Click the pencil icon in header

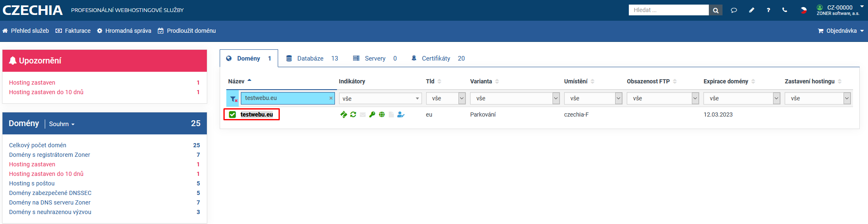pyautogui.click(x=752, y=10)
